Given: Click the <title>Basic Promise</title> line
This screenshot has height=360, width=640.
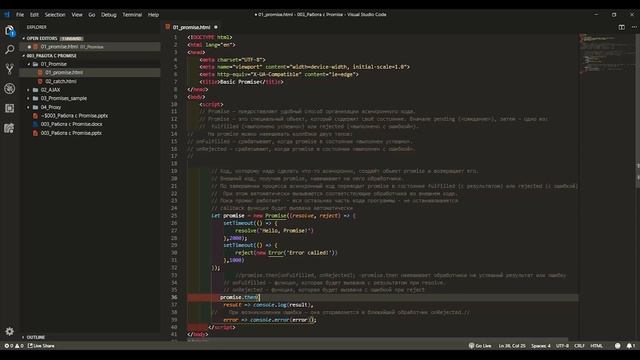Looking at the screenshot, I should tap(241, 82).
